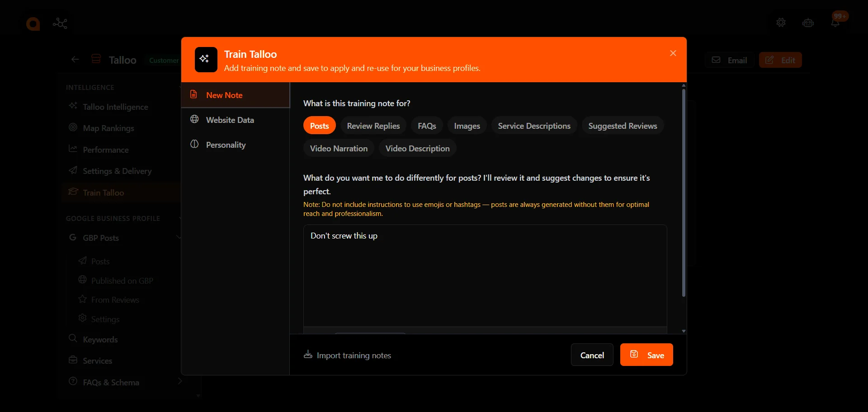Open Settings & Delivery in the sidebar

click(x=117, y=171)
